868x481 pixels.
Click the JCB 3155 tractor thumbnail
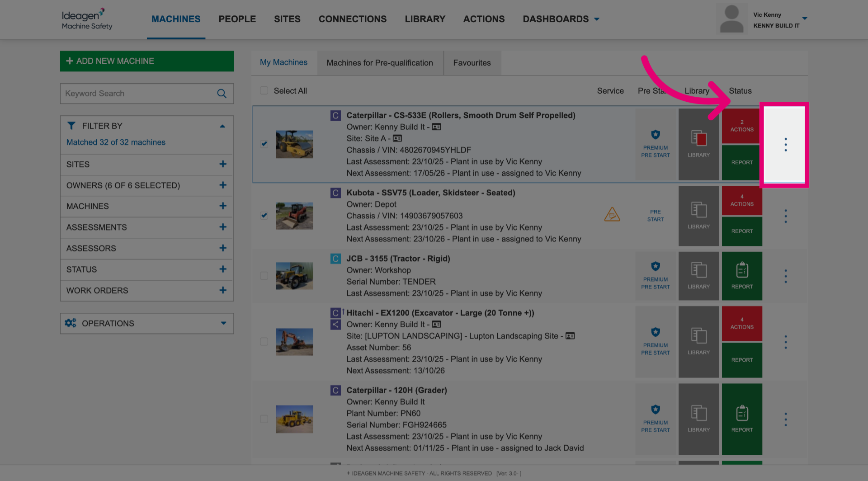click(x=294, y=276)
